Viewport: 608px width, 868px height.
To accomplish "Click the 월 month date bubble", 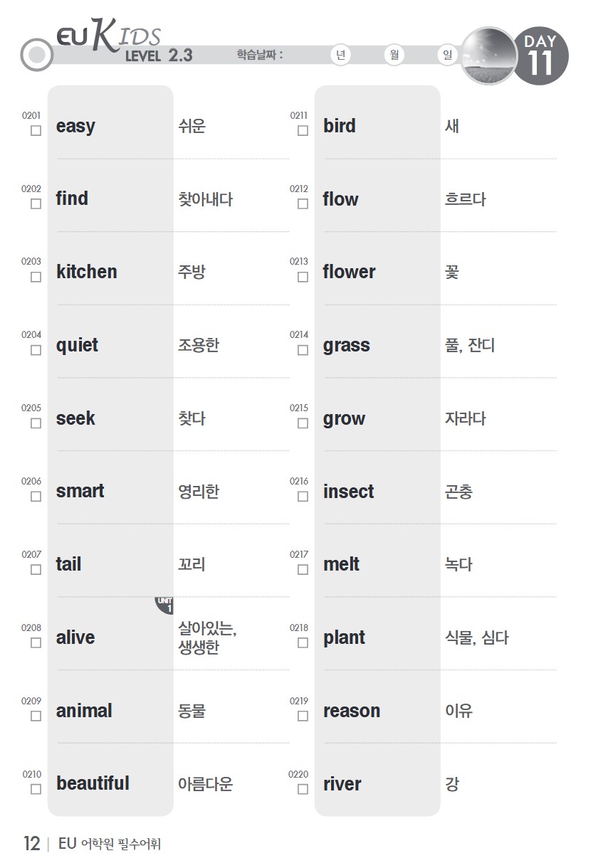I will pos(394,55).
